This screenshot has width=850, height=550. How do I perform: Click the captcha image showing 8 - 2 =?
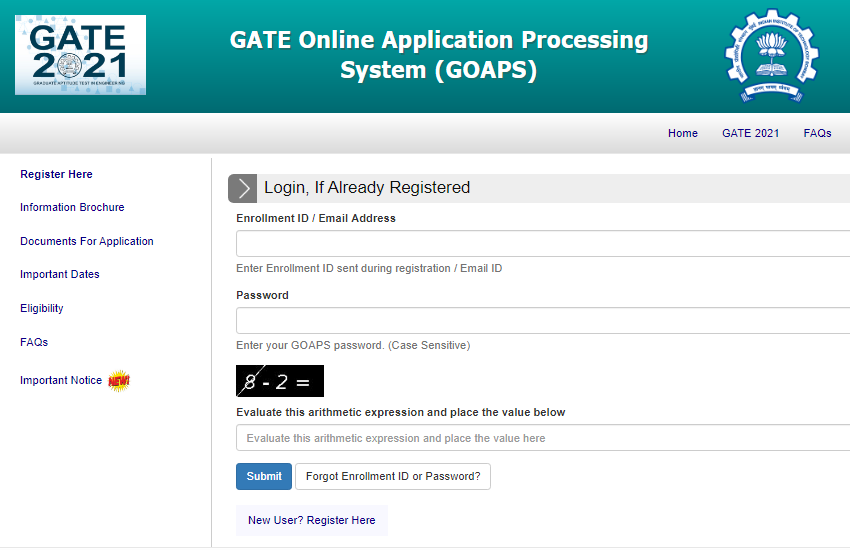pos(280,381)
